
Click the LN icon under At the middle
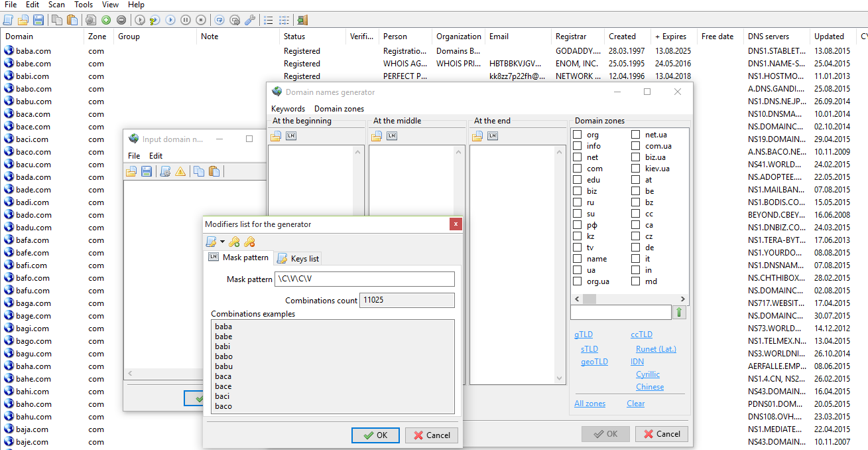(392, 136)
